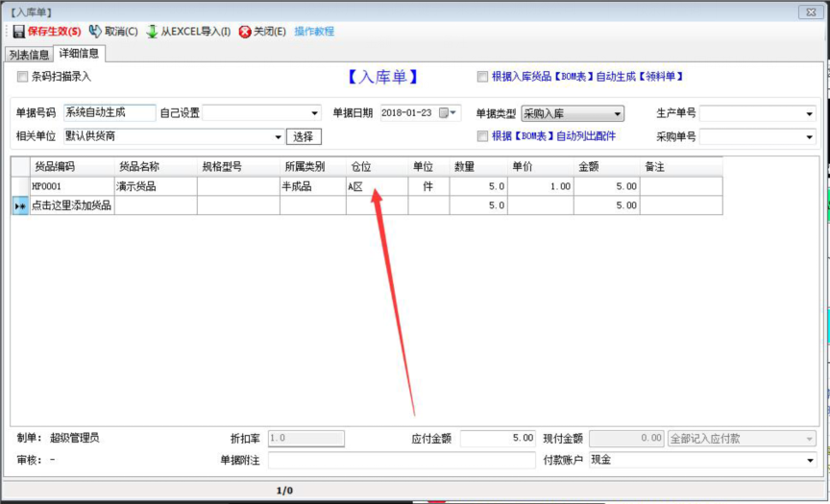Click the cancel (取消) toolbar icon
The width and height of the screenshot is (830, 504).
(x=95, y=32)
